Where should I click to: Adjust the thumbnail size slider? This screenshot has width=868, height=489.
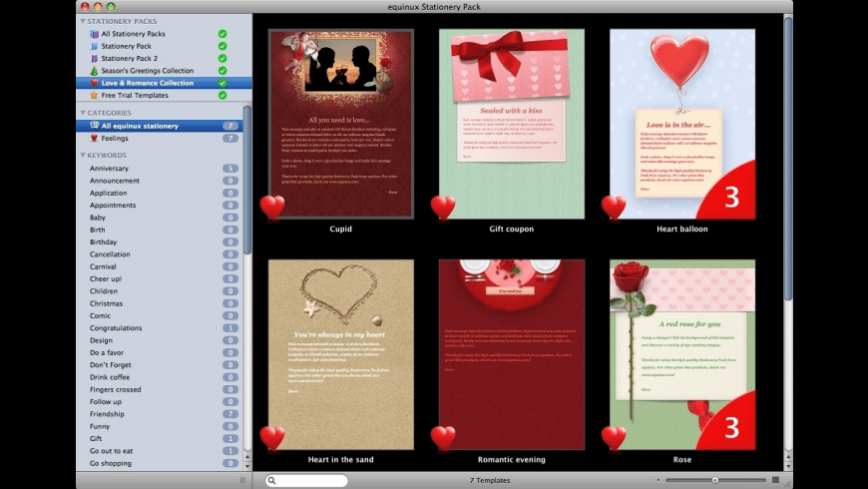tap(714, 480)
